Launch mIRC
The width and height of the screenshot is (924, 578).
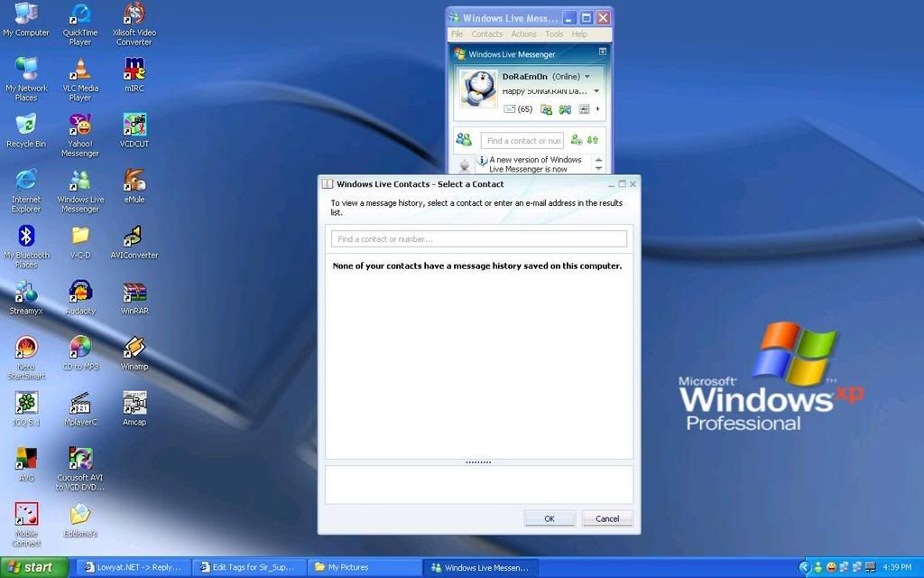[134, 70]
